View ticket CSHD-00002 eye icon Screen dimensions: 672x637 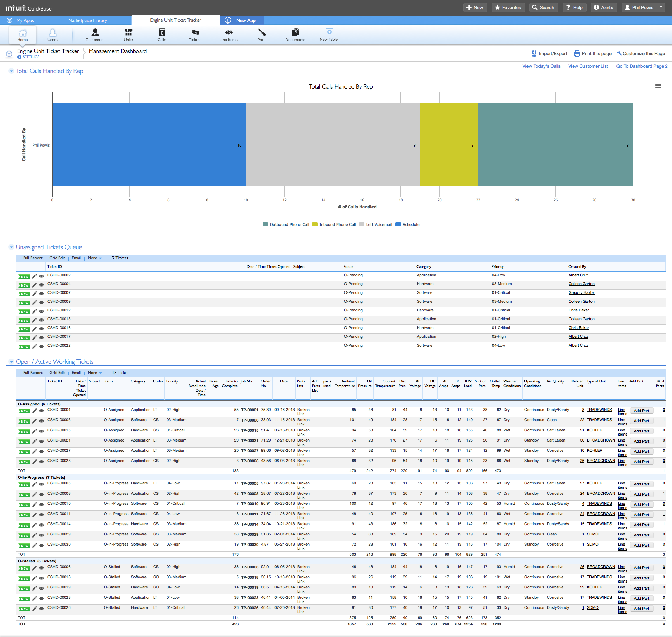[41, 276]
